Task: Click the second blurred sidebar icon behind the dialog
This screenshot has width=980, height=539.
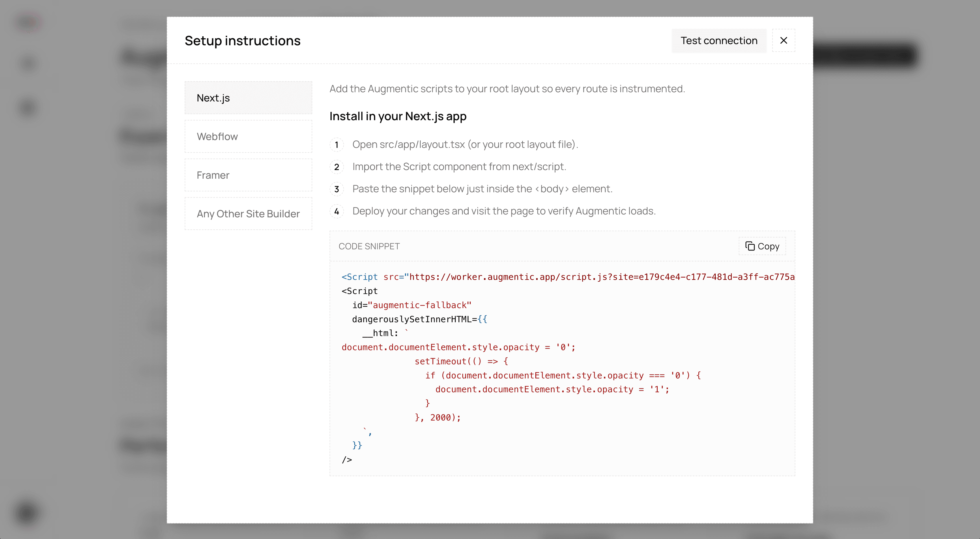Action: point(29,63)
